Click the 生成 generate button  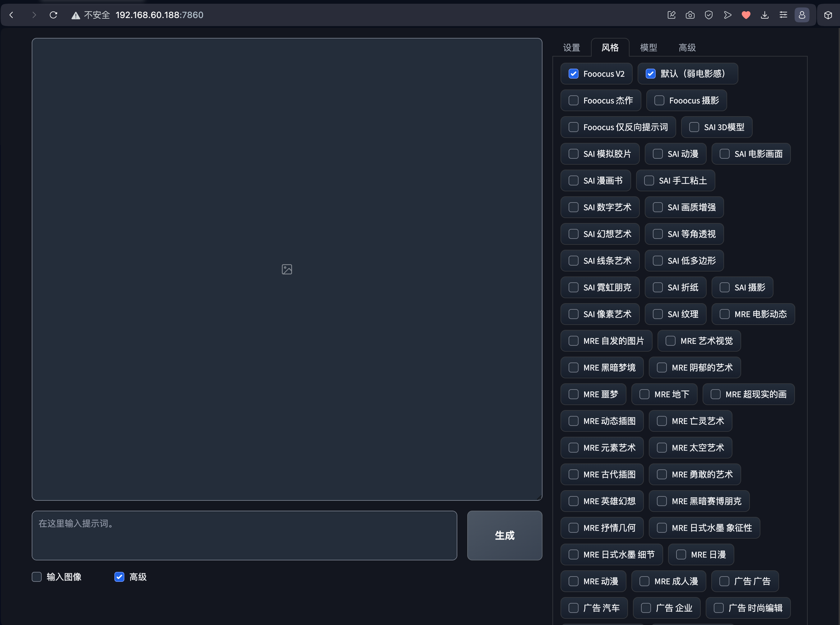pos(504,535)
